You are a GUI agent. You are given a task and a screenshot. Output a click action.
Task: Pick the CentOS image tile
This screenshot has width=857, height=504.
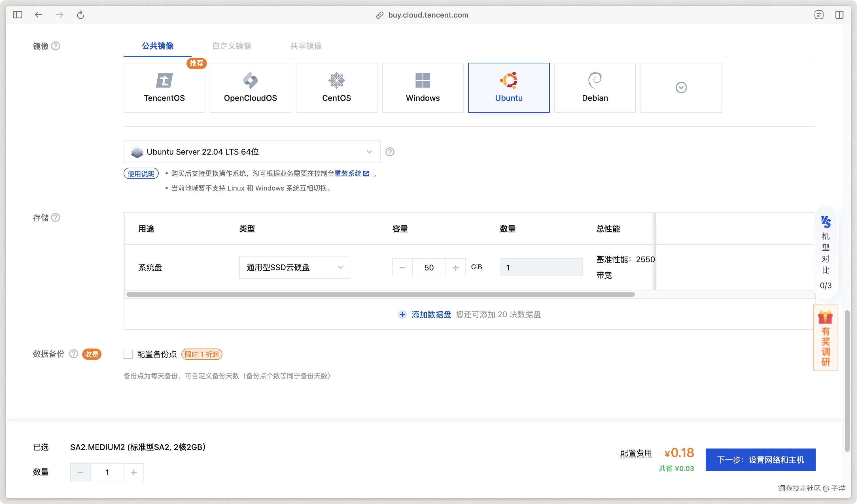(336, 87)
